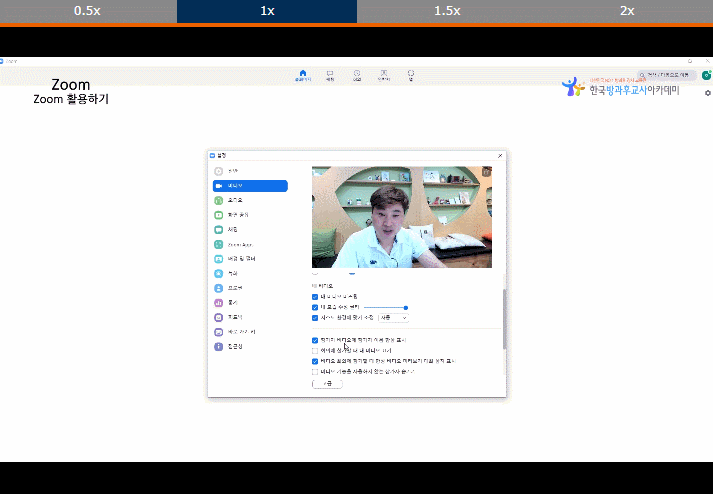Viewport: 713px width, 494px height.
Task: Open the low light adjustment mode dropdown
Action: tap(393, 318)
